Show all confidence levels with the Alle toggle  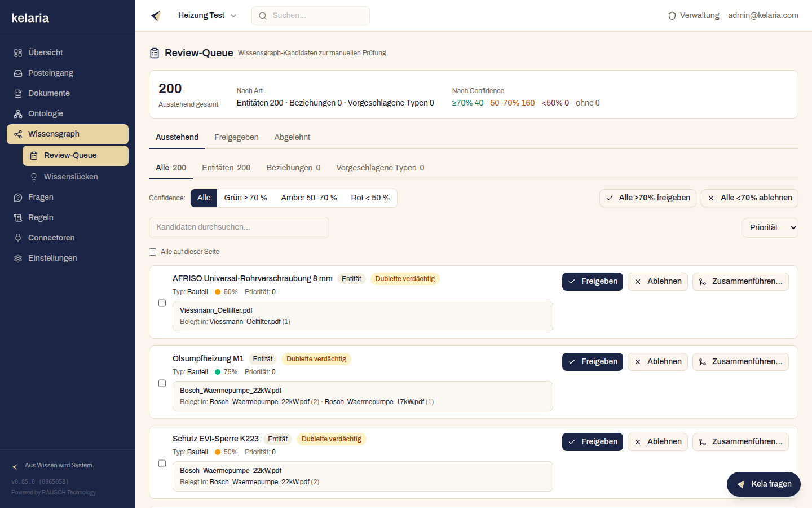204,198
